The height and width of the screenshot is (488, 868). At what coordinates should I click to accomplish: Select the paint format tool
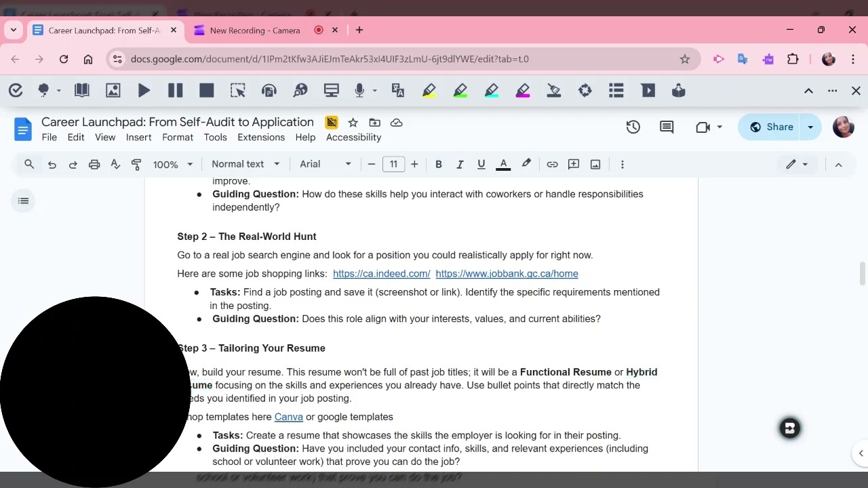[x=136, y=164]
